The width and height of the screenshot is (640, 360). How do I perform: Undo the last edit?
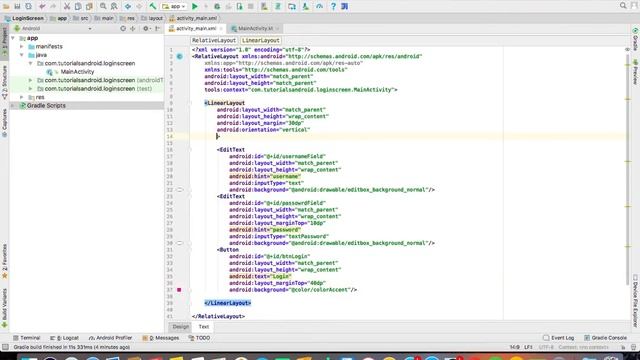tap(42, 6)
